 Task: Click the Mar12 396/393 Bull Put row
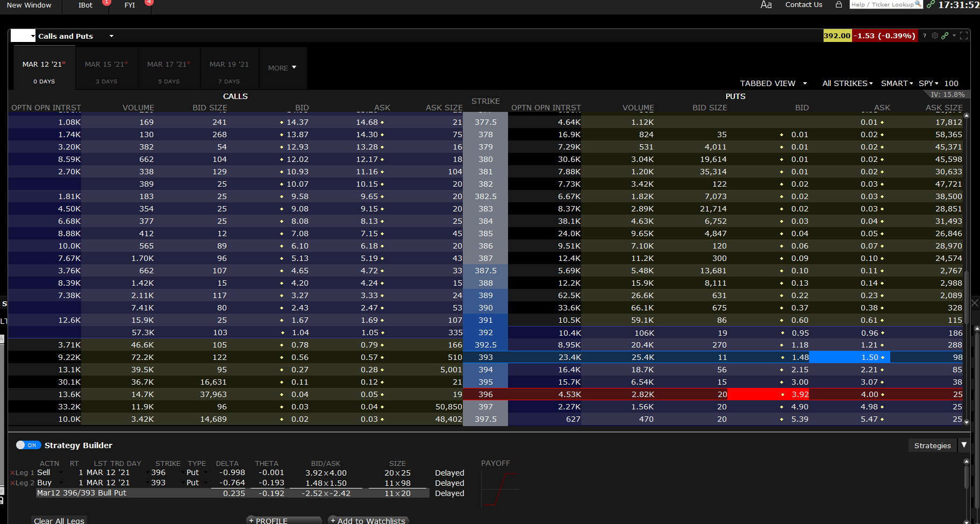[232, 493]
